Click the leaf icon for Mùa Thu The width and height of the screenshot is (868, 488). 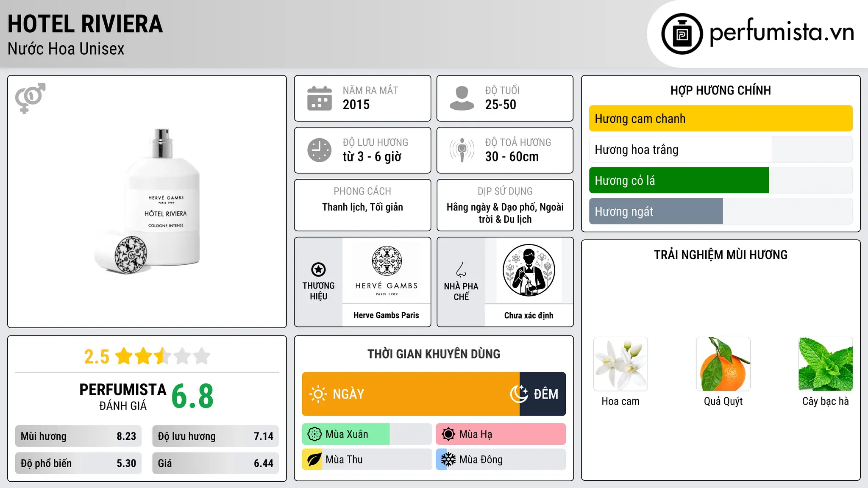pyautogui.click(x=314, y=460)
